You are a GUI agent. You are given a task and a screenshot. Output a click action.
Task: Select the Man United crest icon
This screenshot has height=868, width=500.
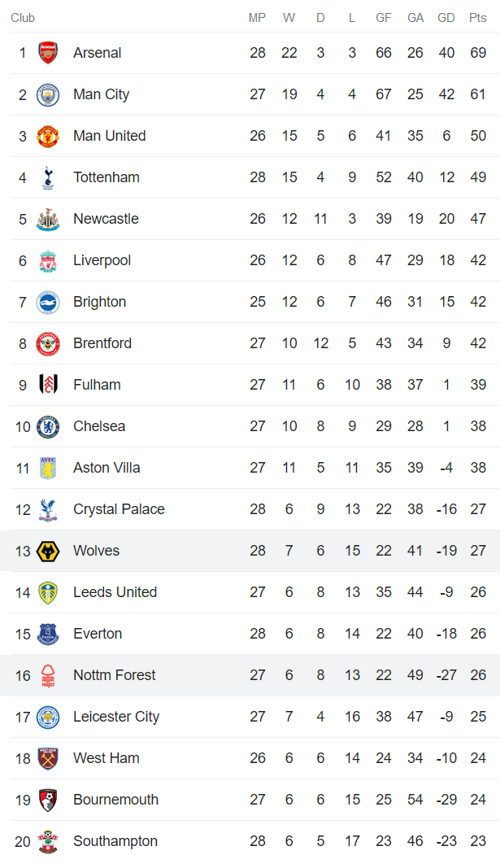pyautogui.click(x=48, y=136)
